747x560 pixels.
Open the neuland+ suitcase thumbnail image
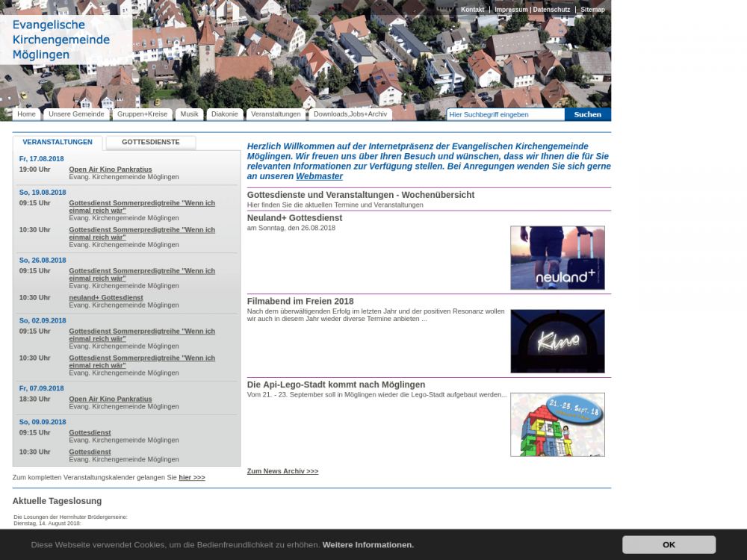(557, 258)
